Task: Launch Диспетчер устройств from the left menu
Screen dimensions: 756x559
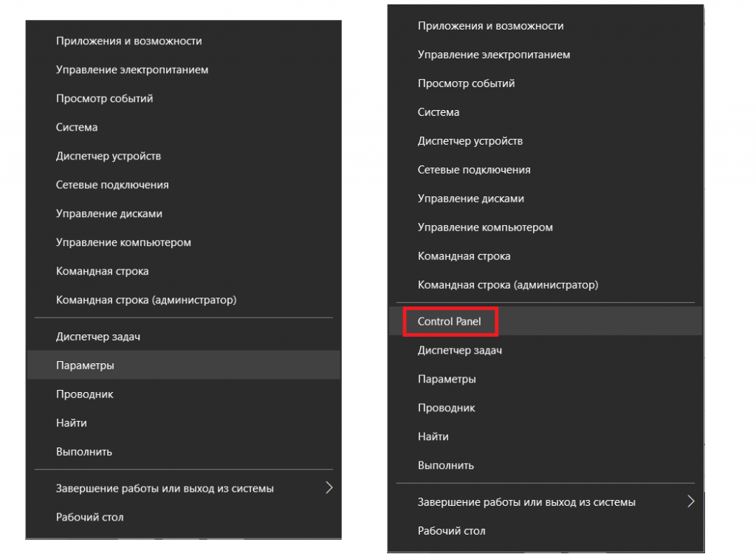Action: click(108, 157)
